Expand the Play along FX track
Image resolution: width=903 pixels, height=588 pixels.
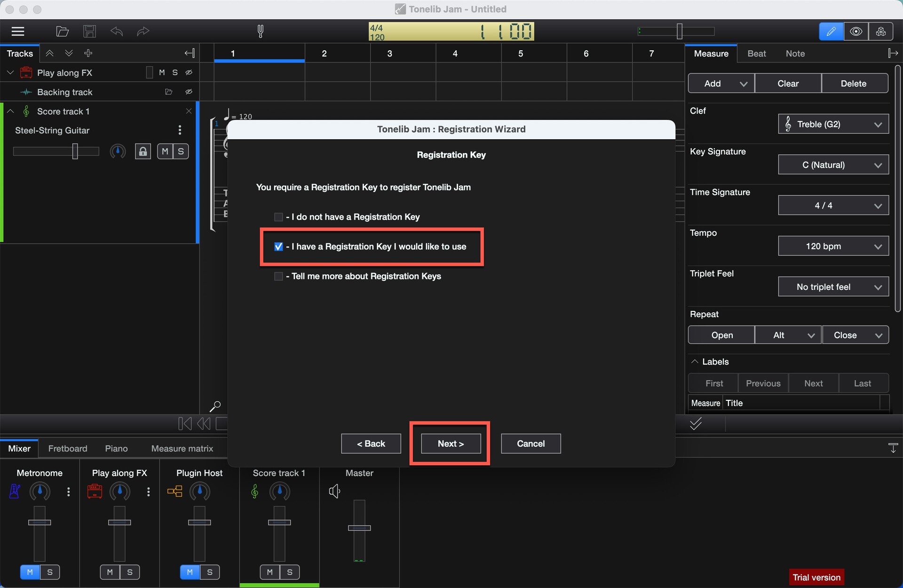[x=10, y=72]
